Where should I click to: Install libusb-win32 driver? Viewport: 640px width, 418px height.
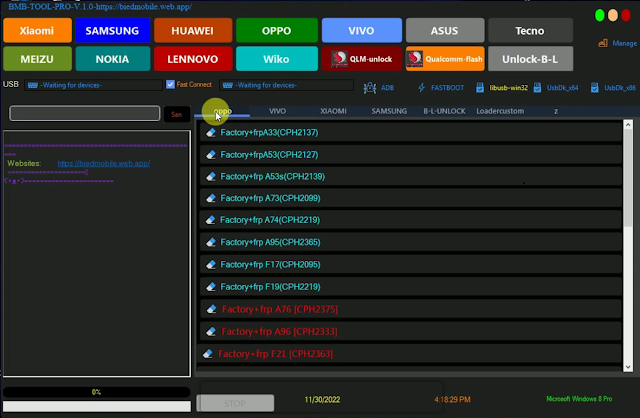(x=502, y=88)
